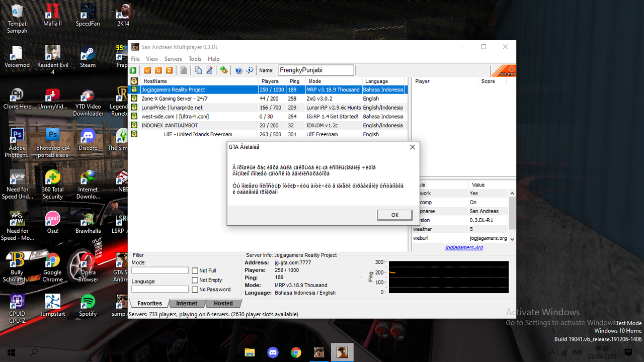Open the Help menu
This screenshot has height=362, width=644.
[x=214, y=59]
